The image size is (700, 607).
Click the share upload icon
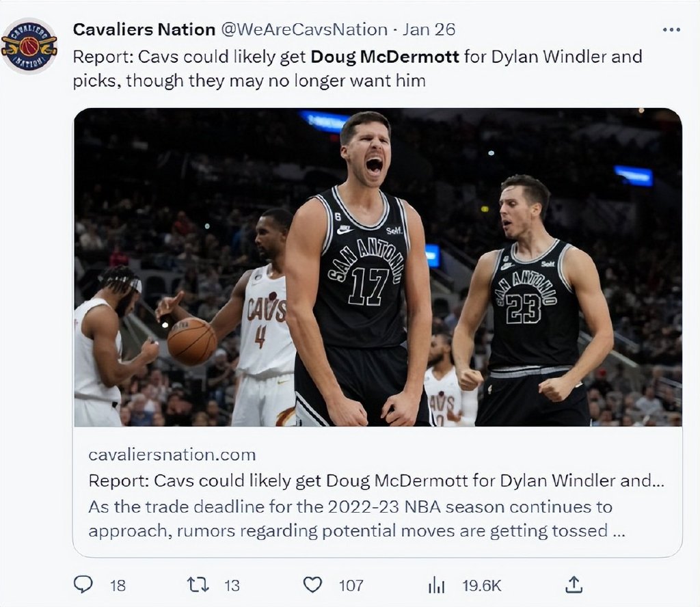click(574, 584)
